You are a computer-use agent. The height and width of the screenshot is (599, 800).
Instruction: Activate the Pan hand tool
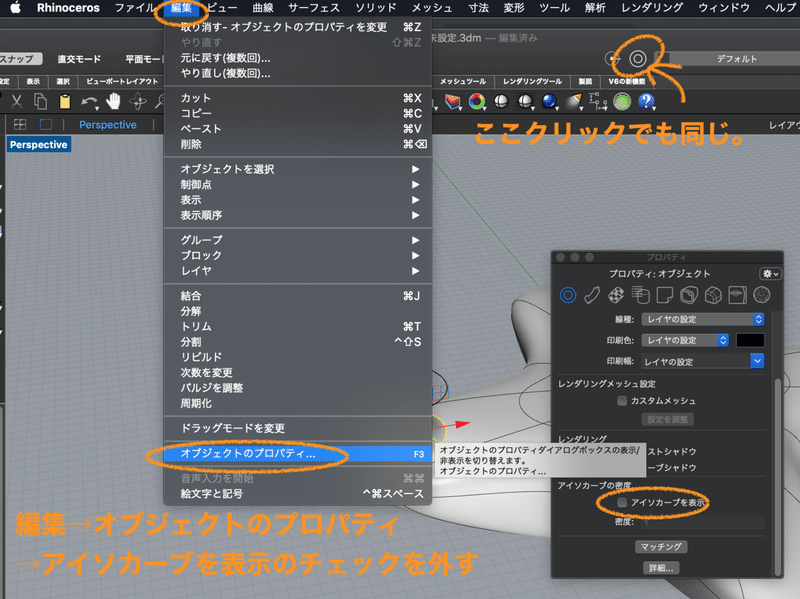(x=113, y=102)
